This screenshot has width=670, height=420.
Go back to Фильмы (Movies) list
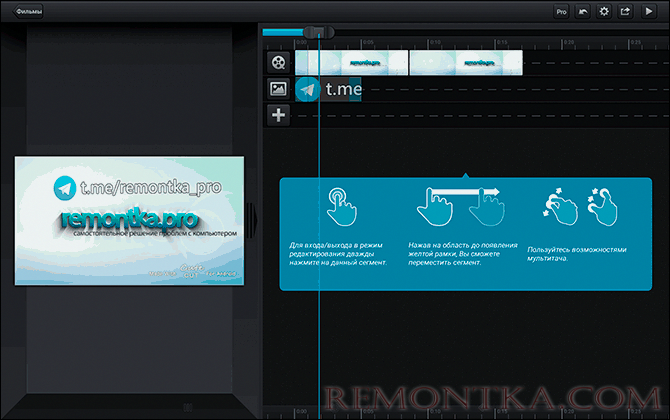[x=29, y=12]
